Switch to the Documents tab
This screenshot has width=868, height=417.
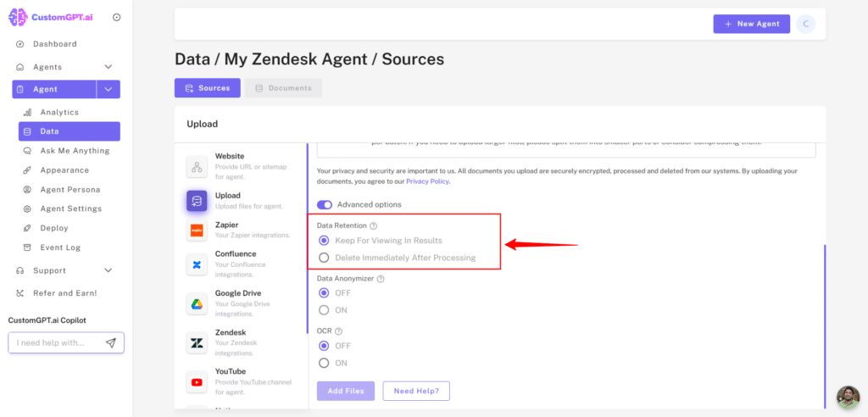(x=283, y=88)
